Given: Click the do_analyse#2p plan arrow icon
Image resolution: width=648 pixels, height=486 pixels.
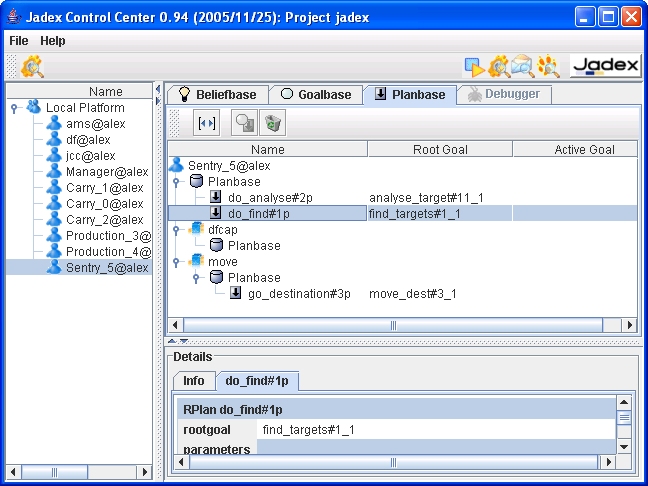Looking at the screenshot, I should coord(215,197).
